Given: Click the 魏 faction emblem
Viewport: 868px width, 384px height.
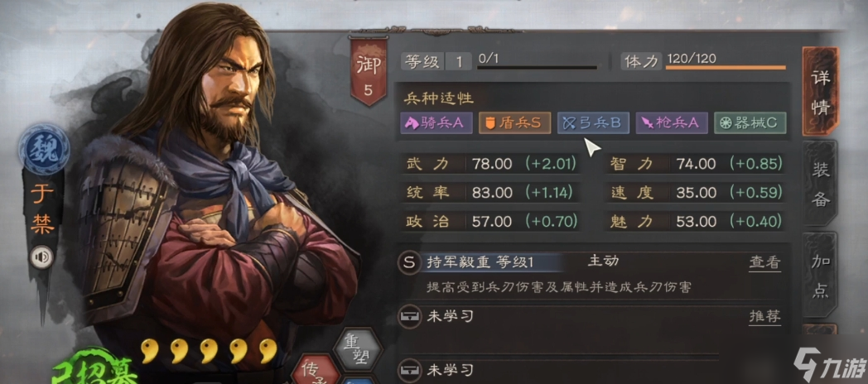Looking at the screenshot, I should [x=44, y=149].
